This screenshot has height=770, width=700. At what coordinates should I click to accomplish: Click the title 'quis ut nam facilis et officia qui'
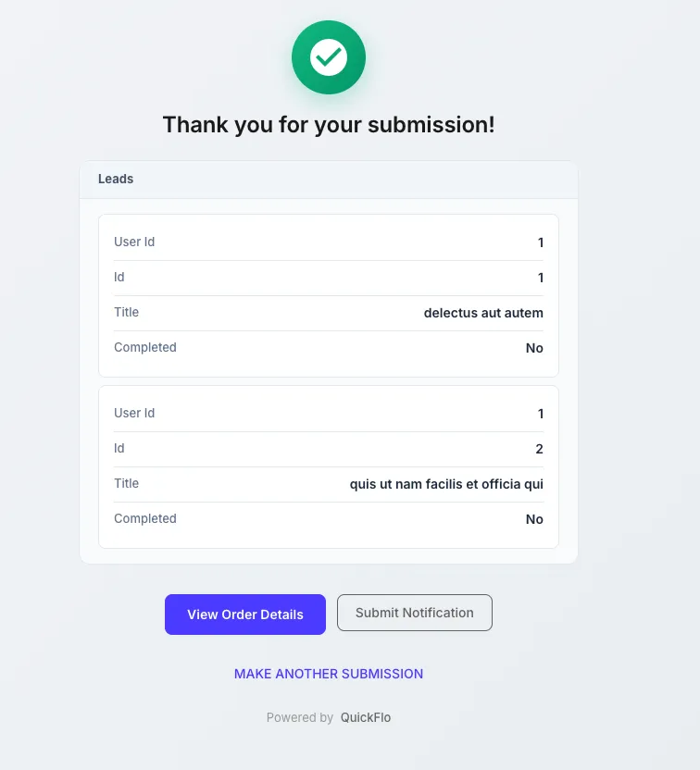[x=447, y=484]
